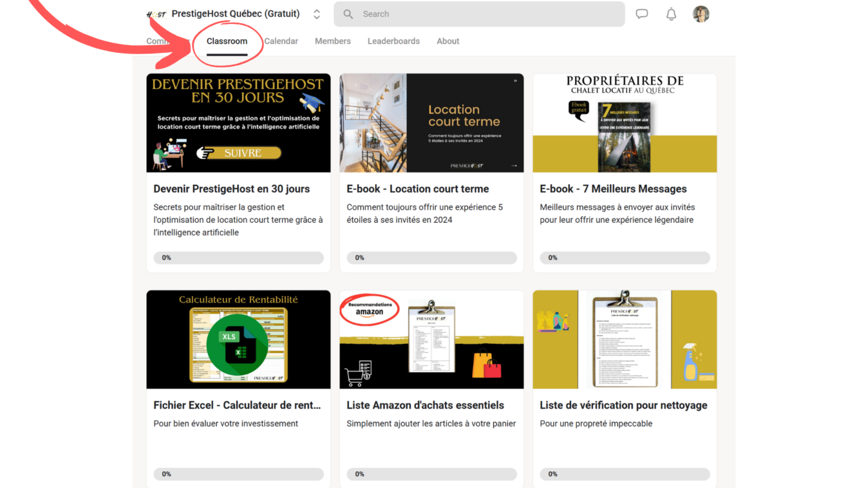Go to the About tab
868x488 pixels.
click(448, 41)
